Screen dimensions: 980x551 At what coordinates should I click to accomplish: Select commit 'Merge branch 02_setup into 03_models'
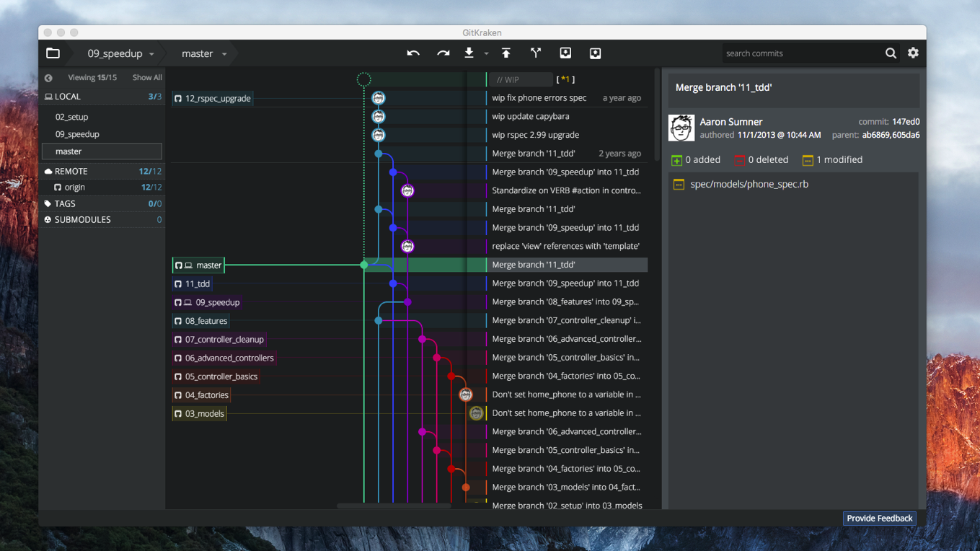coord(567,505)
